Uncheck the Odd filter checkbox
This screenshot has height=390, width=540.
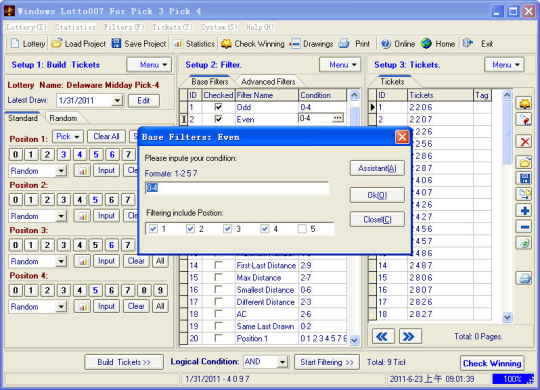pyautogui.click(x=218, y=107)
